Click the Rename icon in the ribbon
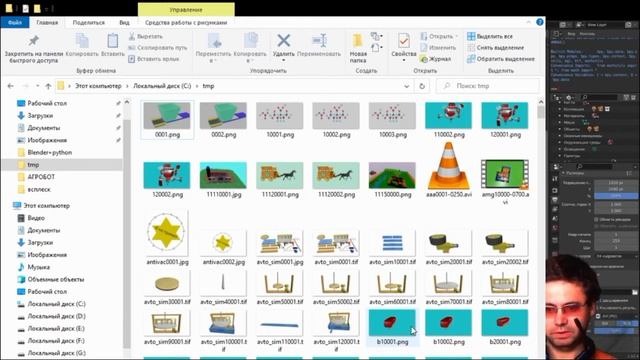Screen dimensions: 640x360 pos(319,41)
